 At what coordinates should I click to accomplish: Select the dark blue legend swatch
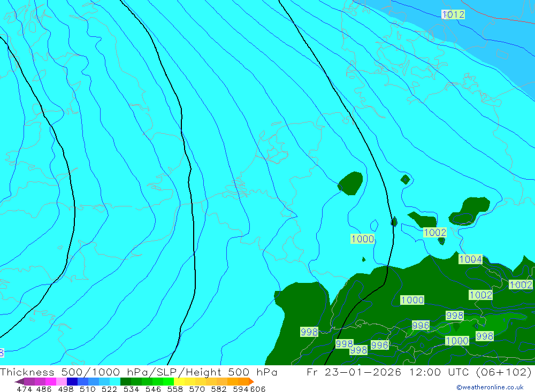click(x=72, y=381)
